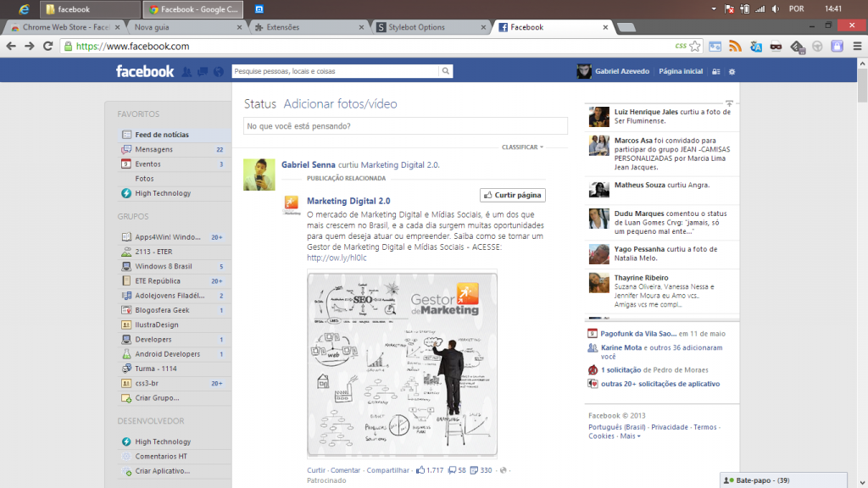Click the search magnifier button
The width and height of the screenshot is (868, 488).
pos(446,71)
